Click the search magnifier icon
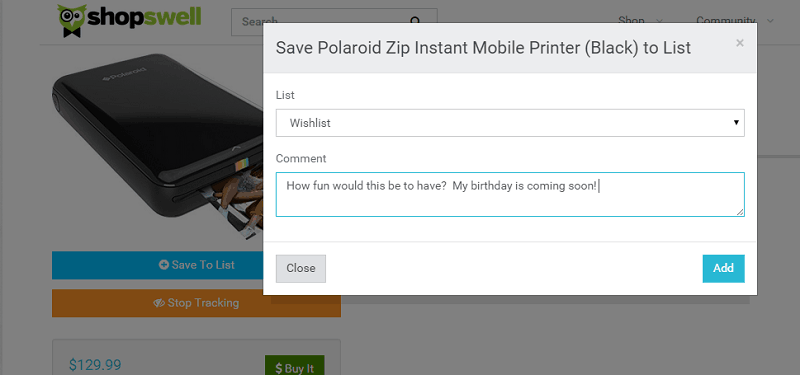Screen dimensions: 800x375 (416, 21)
